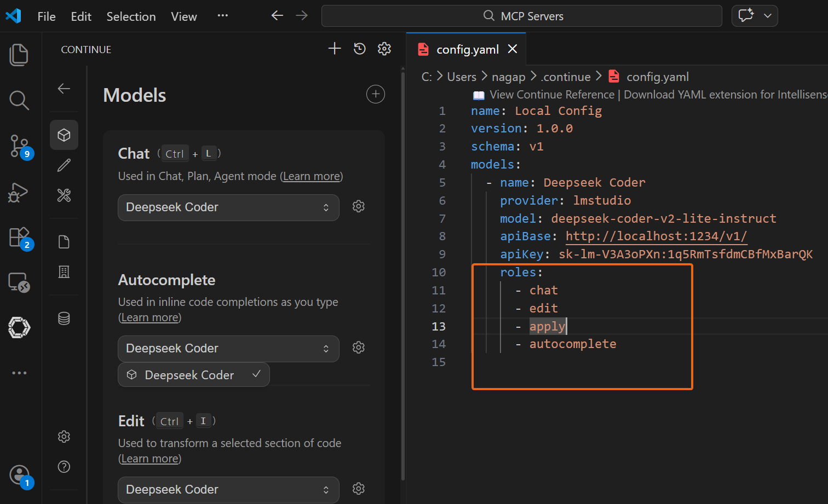Add a new model with plus circle
Image resolution: width=828 pixels, height=504 pixels.
tap(376, 94)
